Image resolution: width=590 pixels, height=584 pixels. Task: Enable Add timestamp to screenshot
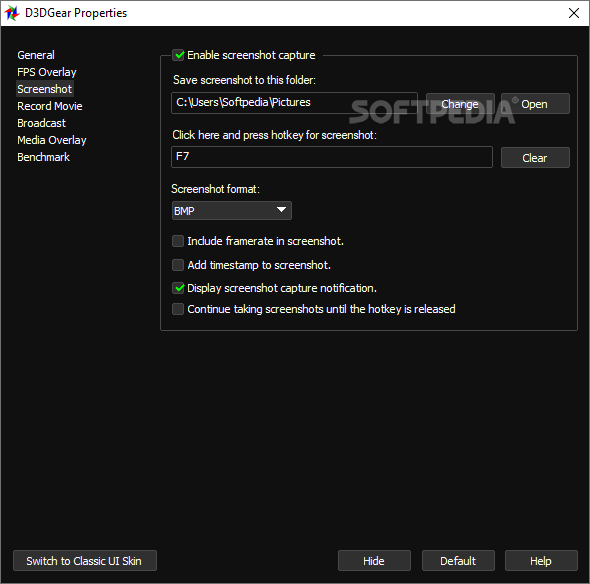click(178, 265)
